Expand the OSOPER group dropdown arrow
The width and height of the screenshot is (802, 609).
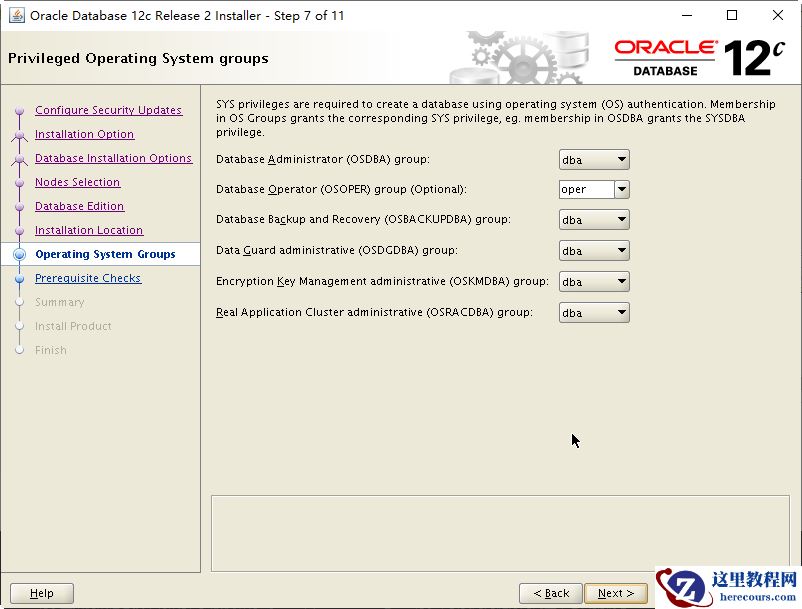point(621,190)
